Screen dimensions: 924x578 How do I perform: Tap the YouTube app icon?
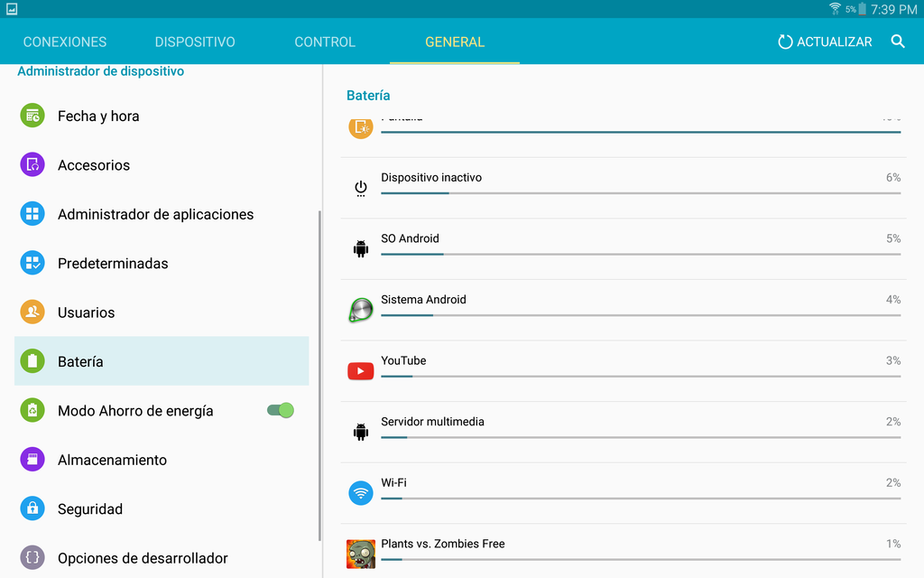[361, 371]
